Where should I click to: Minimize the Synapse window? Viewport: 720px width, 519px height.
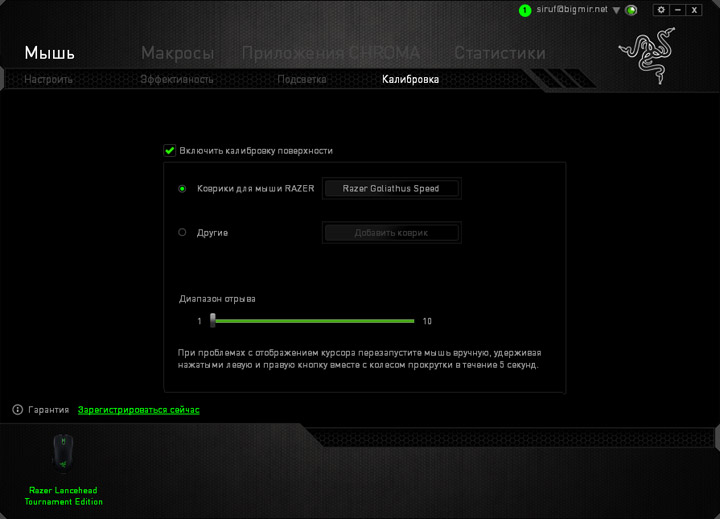coord(677,10)
